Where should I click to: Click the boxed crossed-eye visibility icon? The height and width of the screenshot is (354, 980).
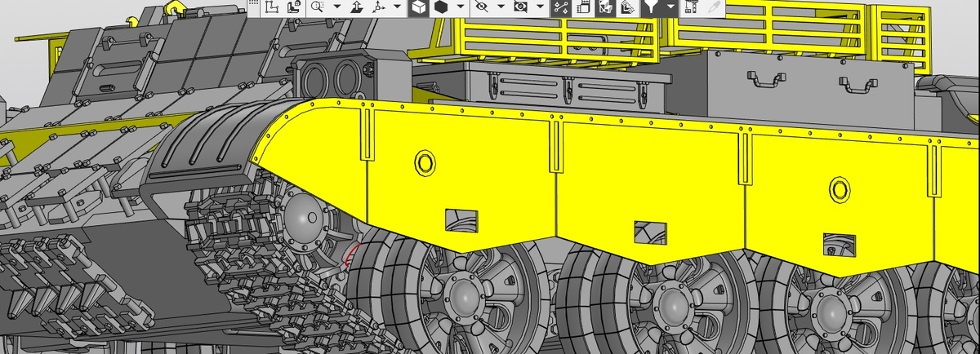click(x=520, y=7)
